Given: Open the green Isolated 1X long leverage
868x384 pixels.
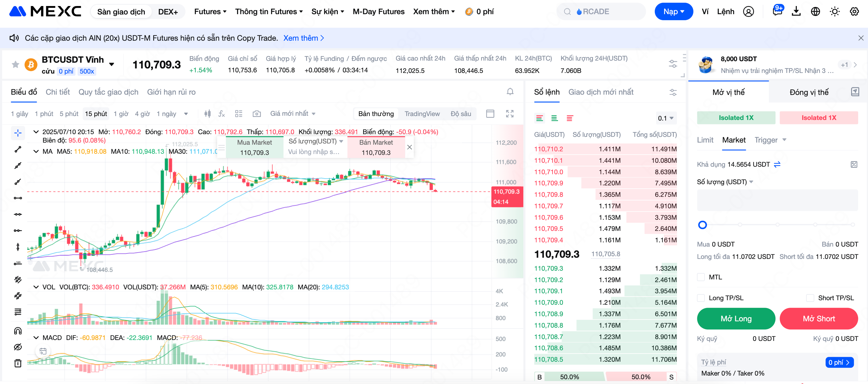Looking at the screenshot, I should click(736, 118).
